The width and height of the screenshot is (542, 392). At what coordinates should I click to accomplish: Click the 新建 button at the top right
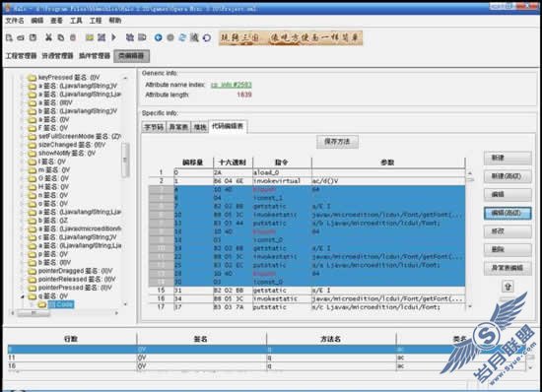click(508, 159)
